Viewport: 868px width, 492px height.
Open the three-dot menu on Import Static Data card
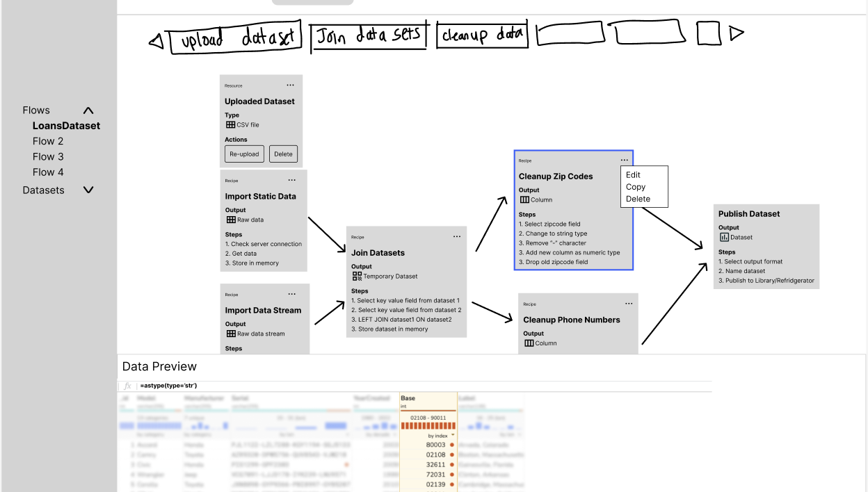[x=292, y=180]
